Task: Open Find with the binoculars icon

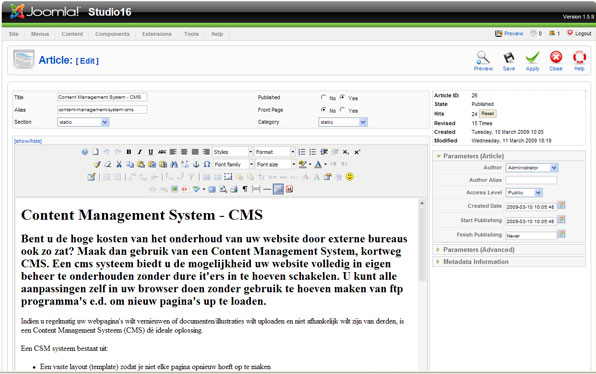Action: tap(174, 164)
